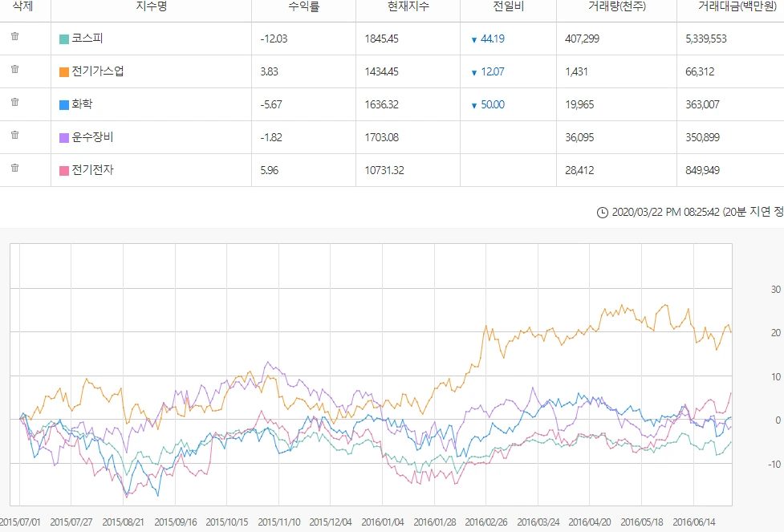Delete the 전기가스업 row with trash icon
This screenshot has height=532, width=784.
(x=15, y=69)
